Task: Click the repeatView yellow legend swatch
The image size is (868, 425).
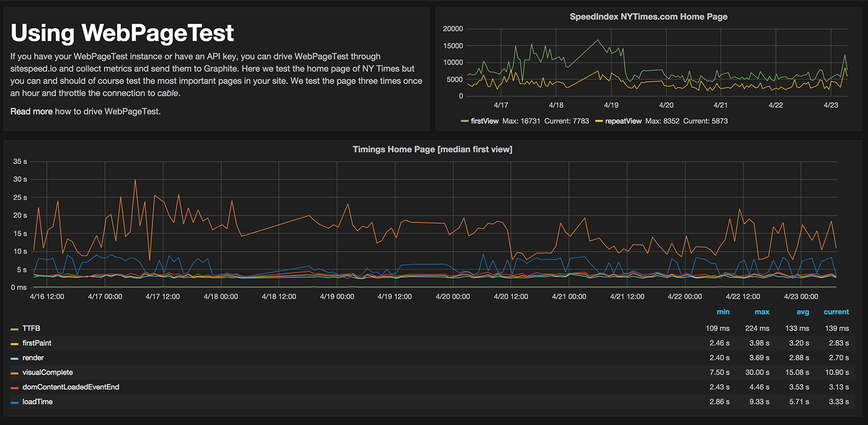Action: pos(599,121)
